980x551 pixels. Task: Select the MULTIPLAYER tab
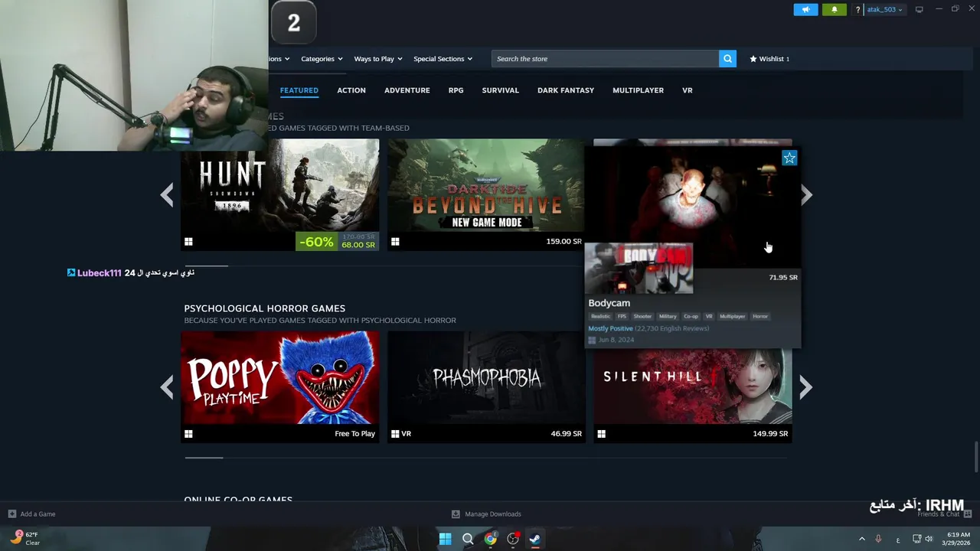point(638,90)
